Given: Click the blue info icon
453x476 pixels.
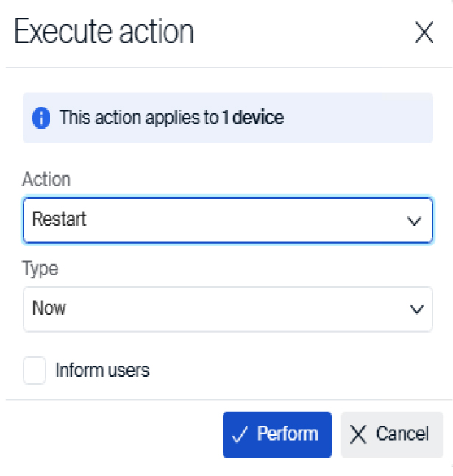Looking at the screenshot, I should 42,118.
